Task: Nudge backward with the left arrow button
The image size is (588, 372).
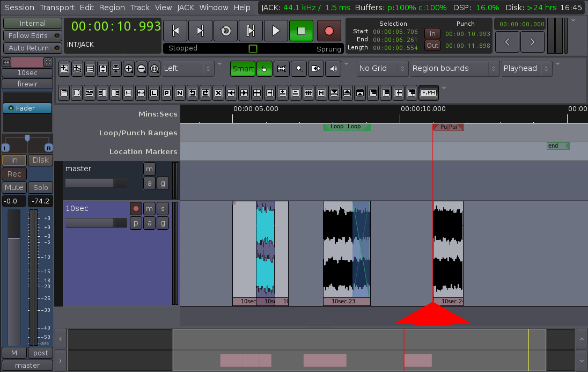Action: [x=507, y=42]
